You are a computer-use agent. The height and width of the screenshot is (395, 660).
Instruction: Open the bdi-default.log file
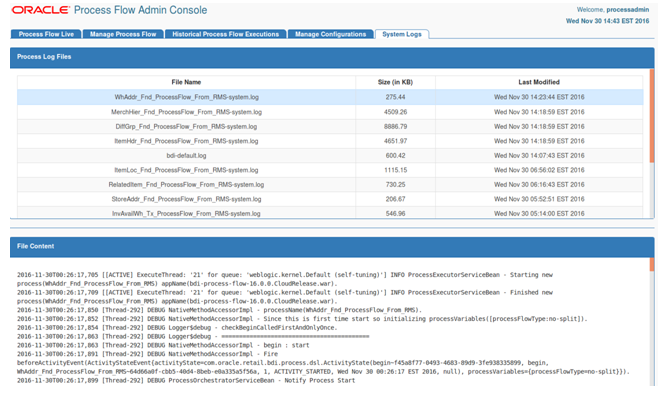pyautogui.click(x=186, y=155)
